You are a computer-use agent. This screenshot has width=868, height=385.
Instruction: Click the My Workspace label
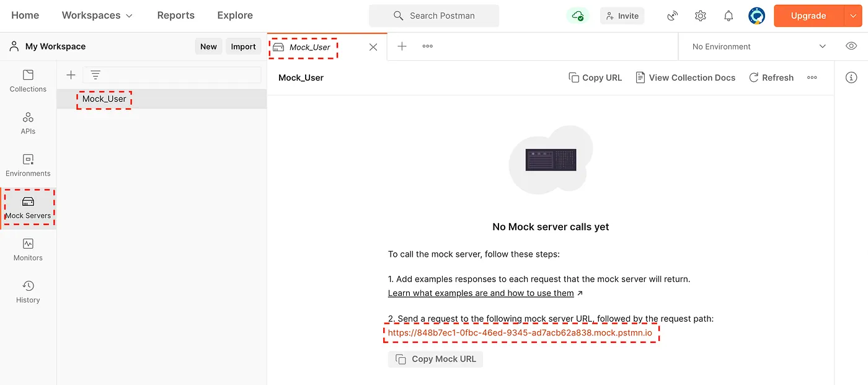(55, 46)
